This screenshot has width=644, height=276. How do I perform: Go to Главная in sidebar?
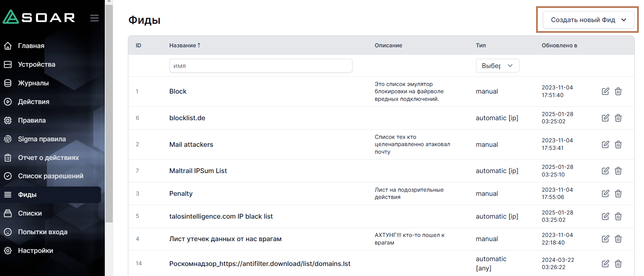(x=31, y=46)
